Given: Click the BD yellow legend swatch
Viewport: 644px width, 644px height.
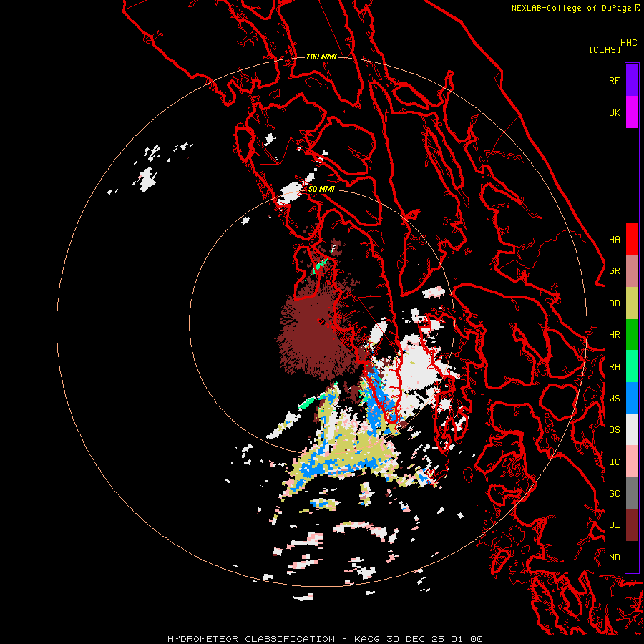Looking at the screenshot, I should click(632, 303).
